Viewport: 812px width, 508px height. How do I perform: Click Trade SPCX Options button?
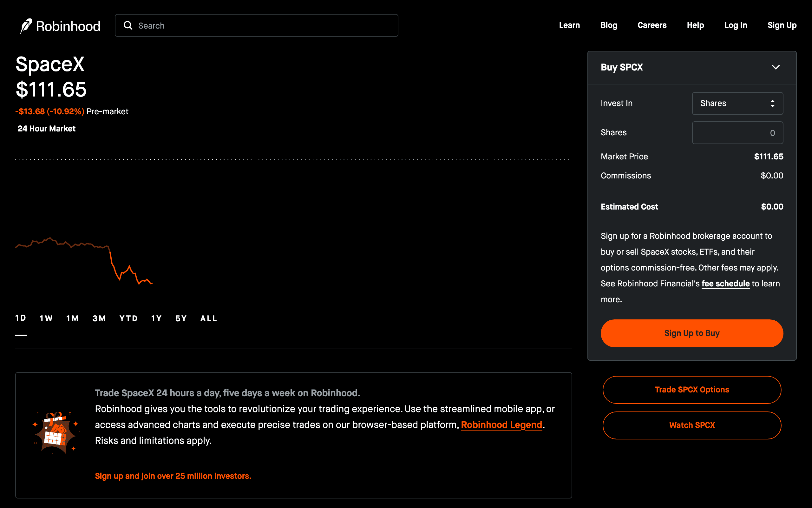(x=692, y=390)
